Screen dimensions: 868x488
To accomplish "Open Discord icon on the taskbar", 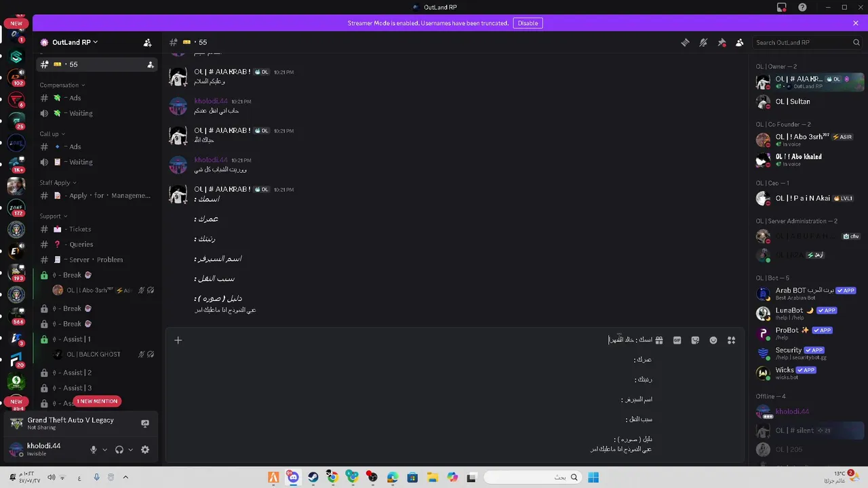I will tap(293, 477).
